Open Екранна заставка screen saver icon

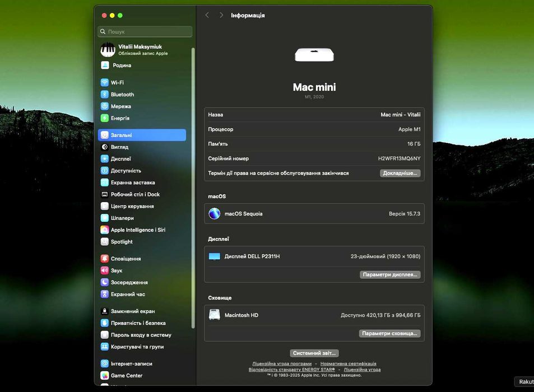coord(105,183)
